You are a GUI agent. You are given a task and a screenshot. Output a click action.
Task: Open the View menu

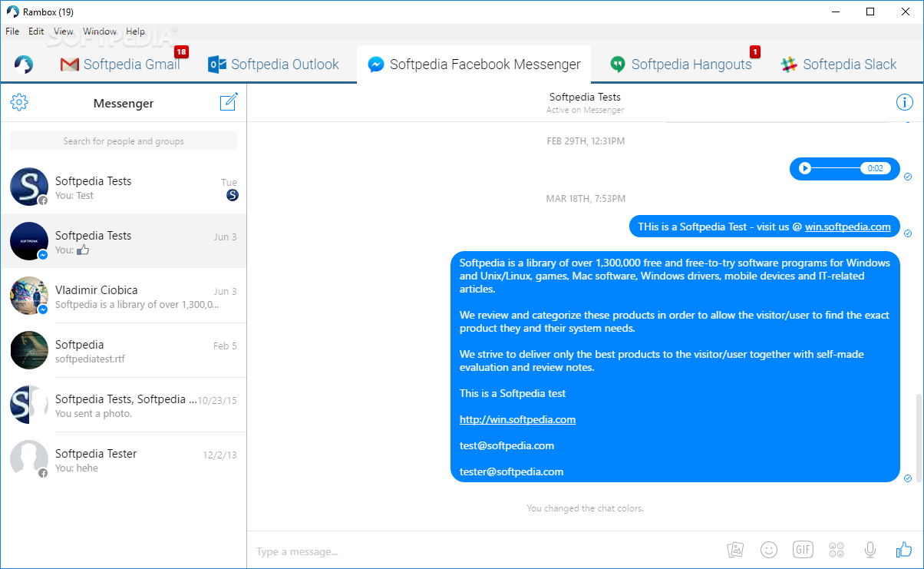click(x=64, y=31)
